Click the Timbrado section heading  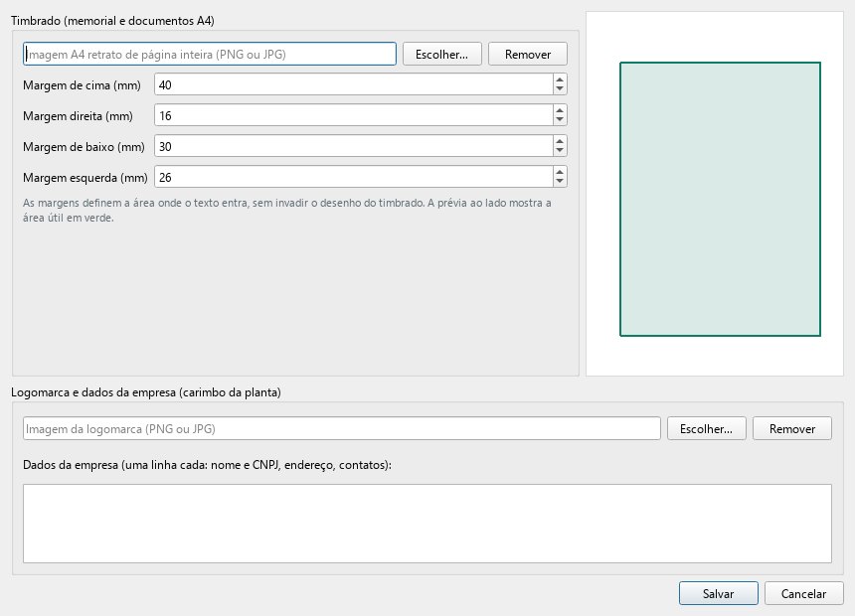[x=112, y=21]
